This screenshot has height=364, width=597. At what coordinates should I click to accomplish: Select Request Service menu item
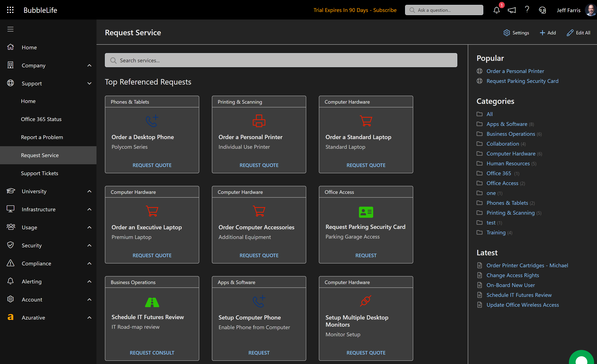coord(48,155)
